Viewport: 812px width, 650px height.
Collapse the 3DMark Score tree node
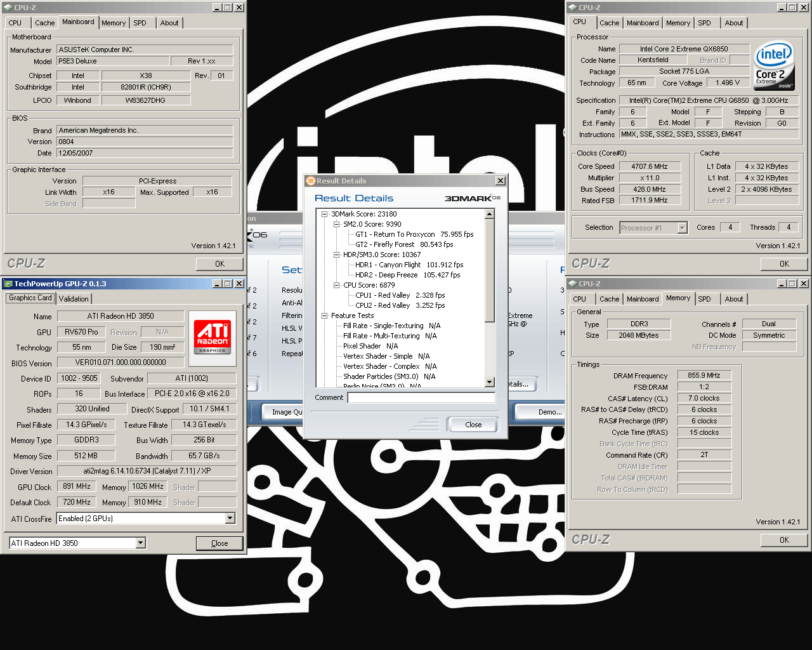pyautogui.click(x=324, y=214)
